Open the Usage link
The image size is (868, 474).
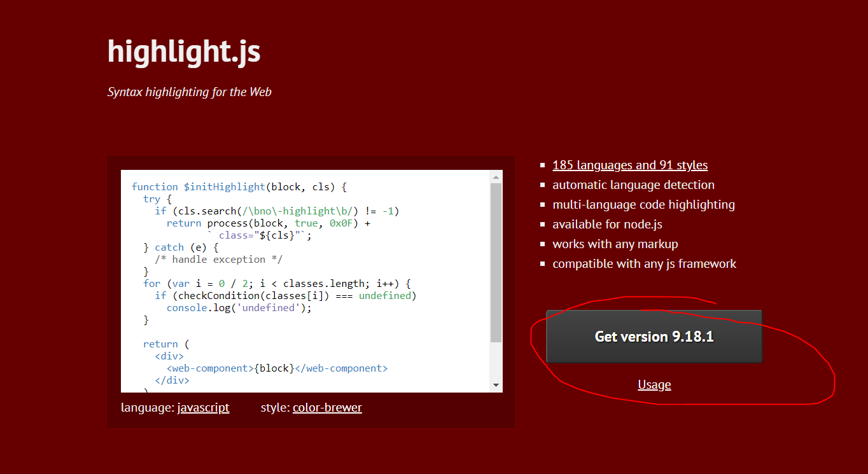pos(654,384)
